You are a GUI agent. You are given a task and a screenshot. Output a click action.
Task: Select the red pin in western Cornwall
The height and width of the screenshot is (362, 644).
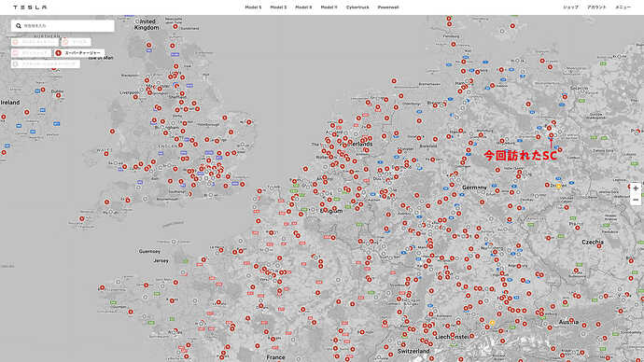[x=82, y=218]
